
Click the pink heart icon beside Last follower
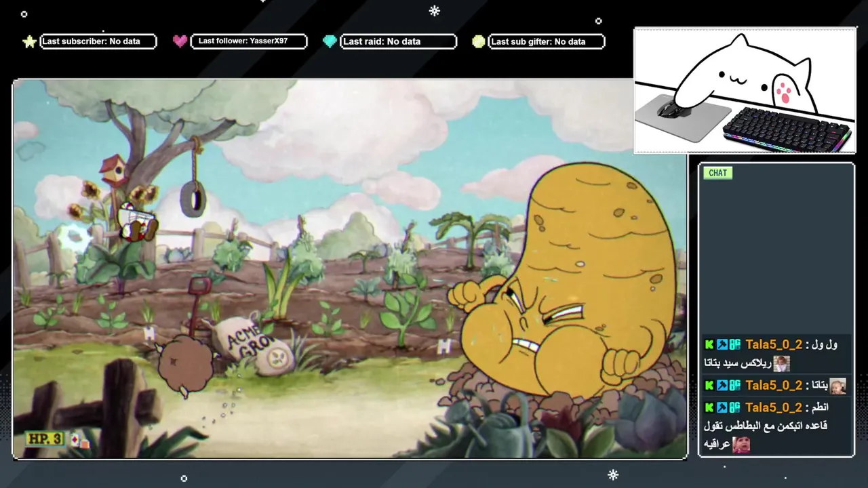coord(180,41)
